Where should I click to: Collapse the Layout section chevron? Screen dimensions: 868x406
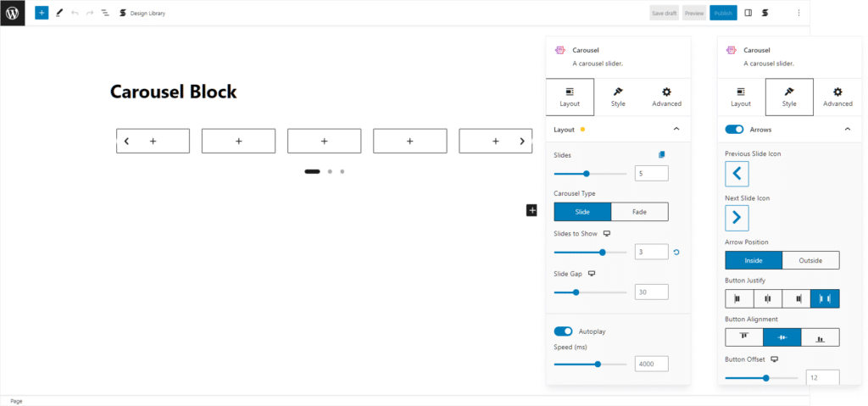(x=676, y=129)
